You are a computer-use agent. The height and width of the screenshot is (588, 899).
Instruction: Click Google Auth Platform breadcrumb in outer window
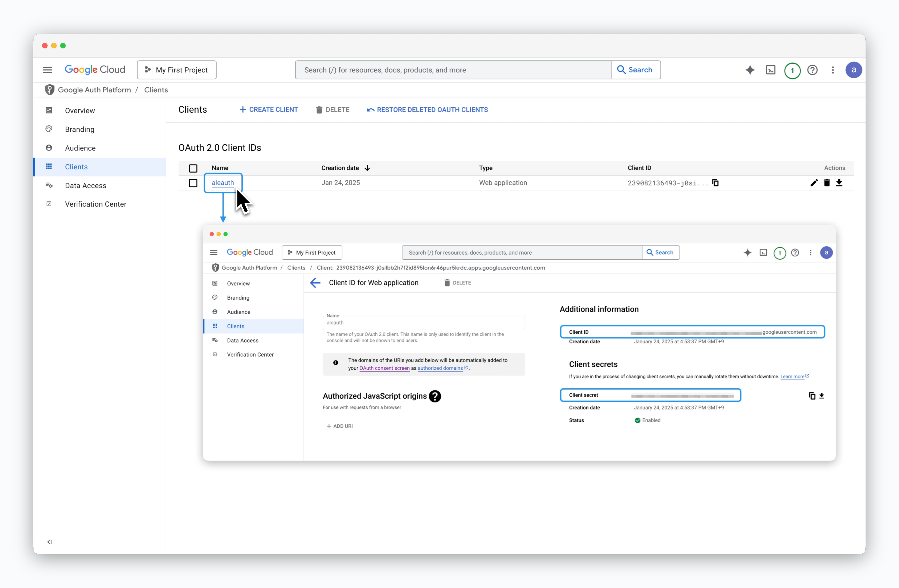[95, 90]
